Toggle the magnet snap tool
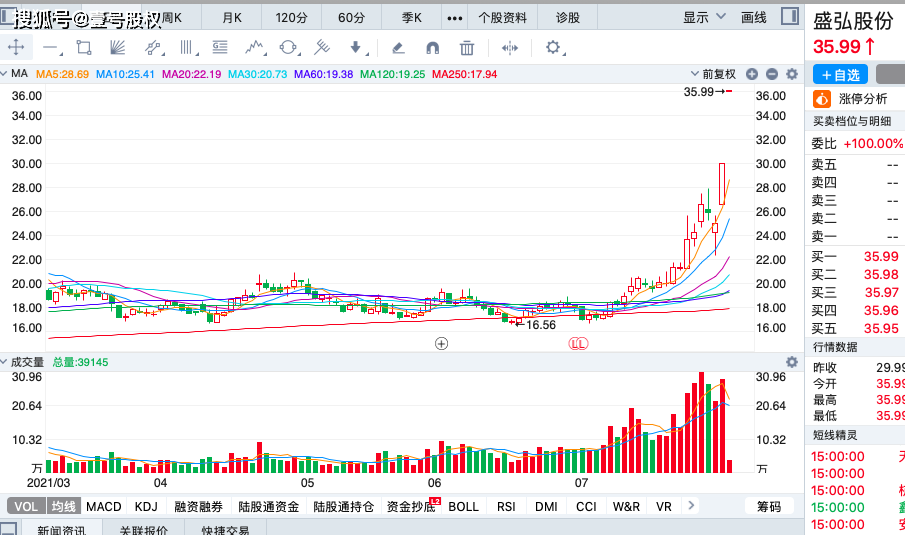Viewport: 905px width, 535px height. pyautogui.click(x=432, y=48)
